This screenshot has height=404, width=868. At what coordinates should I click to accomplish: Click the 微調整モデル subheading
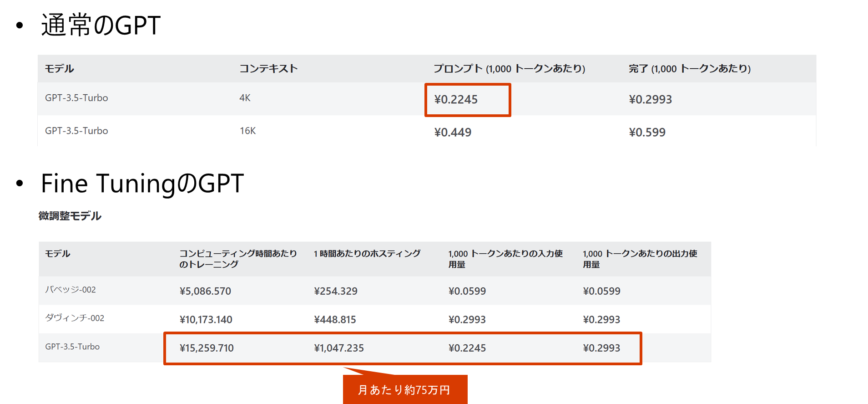pyautogui.click(x=70, y=216)
